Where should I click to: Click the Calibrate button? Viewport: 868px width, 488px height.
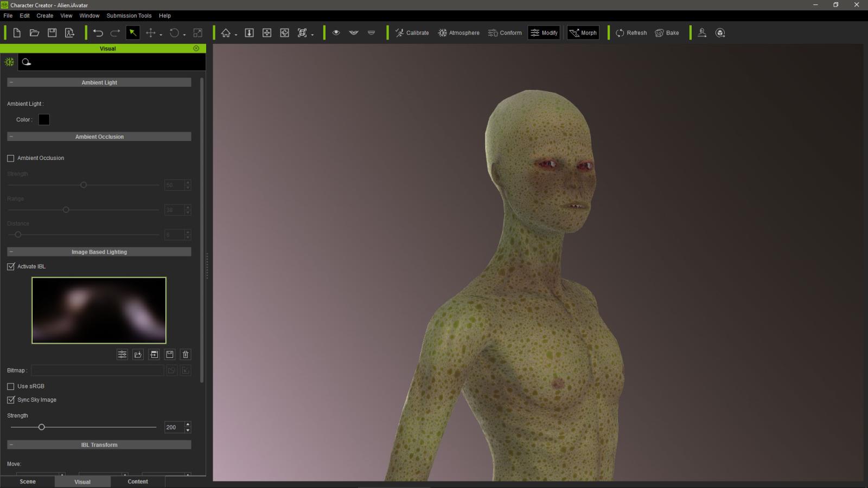(x=412, y=33)
